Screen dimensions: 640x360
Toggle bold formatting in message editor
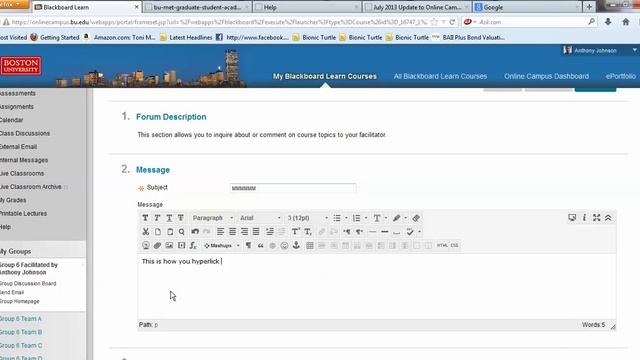(145, 218)
